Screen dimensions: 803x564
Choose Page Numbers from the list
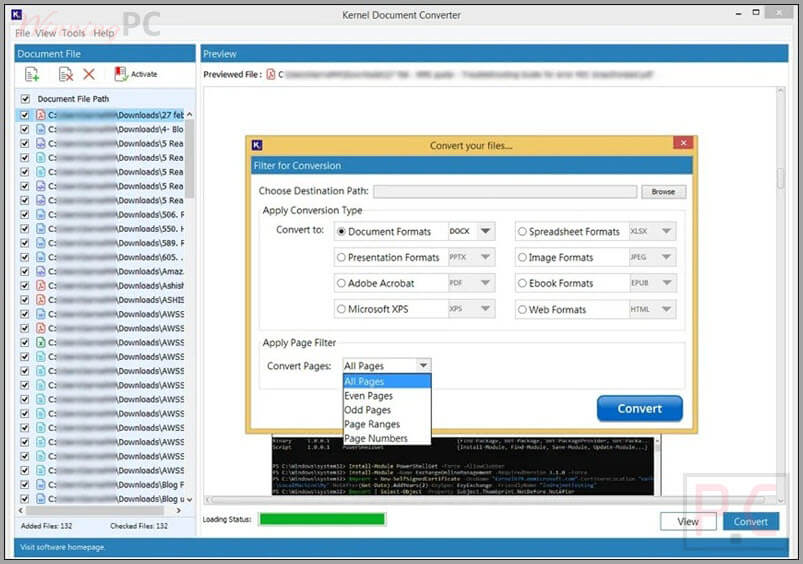(387, 438)
